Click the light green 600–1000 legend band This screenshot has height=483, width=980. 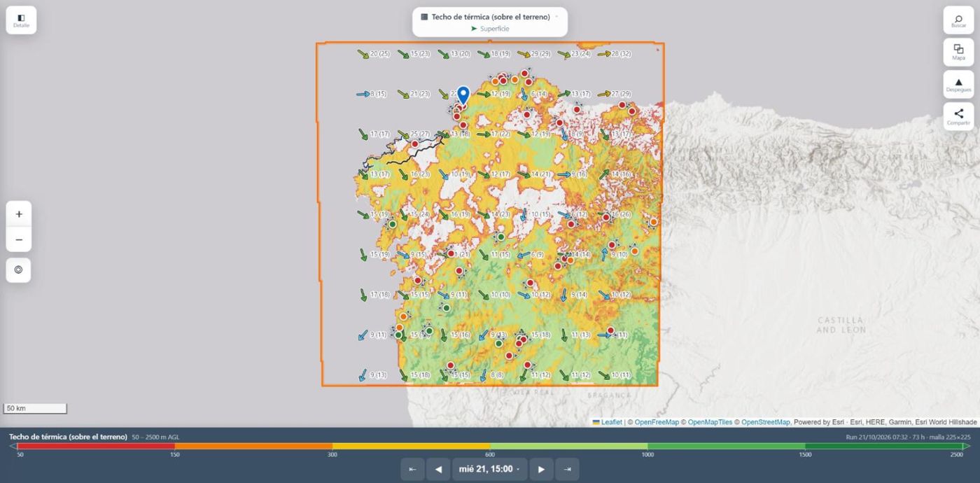[568, 446]
